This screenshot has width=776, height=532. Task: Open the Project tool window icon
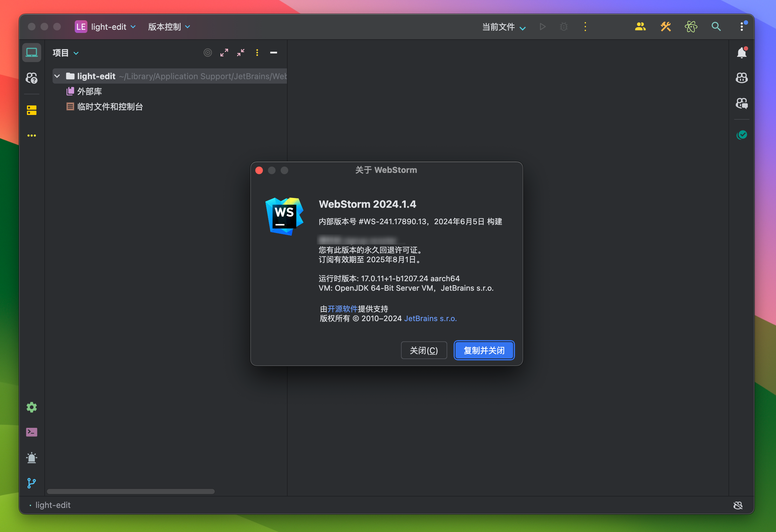point(32,53)
